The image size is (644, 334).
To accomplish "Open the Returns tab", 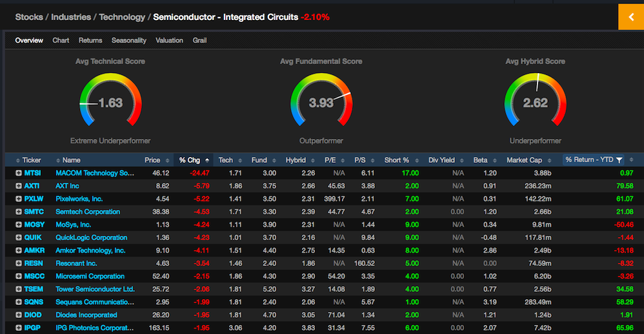I will (x=90, y=40).
